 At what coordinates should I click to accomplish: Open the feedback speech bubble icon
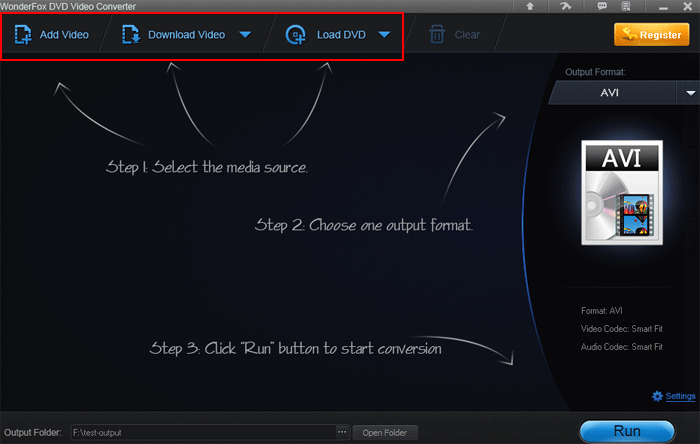(602, 6)
